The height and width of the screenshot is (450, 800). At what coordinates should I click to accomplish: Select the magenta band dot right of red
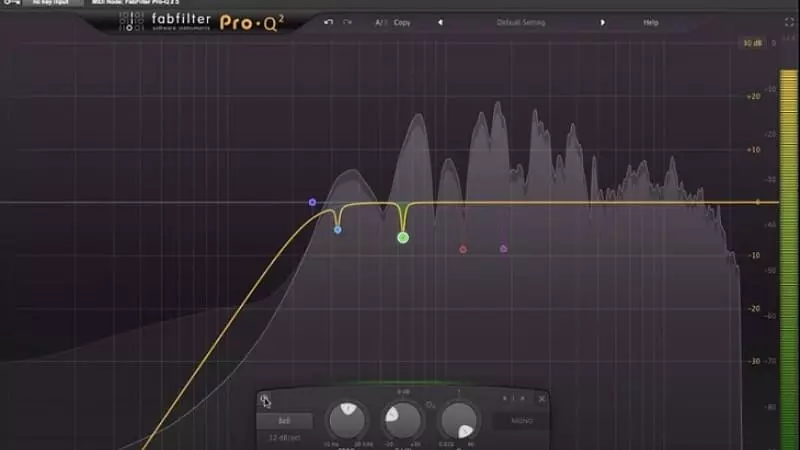[x=504, y=249]
